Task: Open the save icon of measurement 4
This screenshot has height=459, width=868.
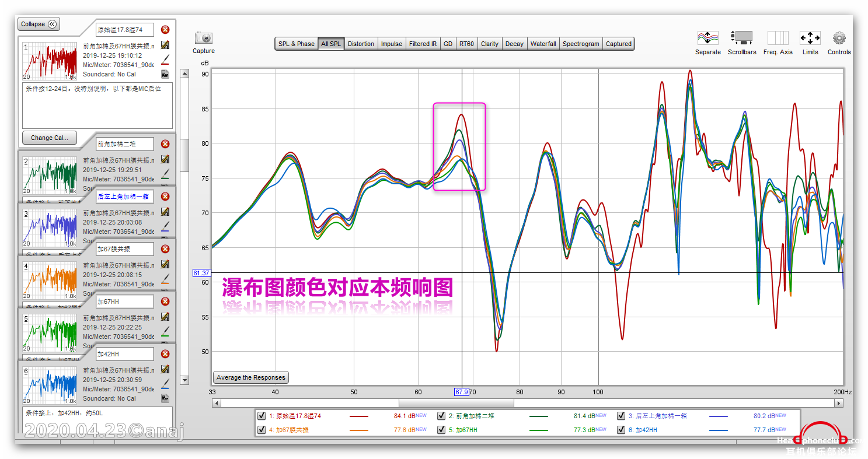Action: click(165, 264)
